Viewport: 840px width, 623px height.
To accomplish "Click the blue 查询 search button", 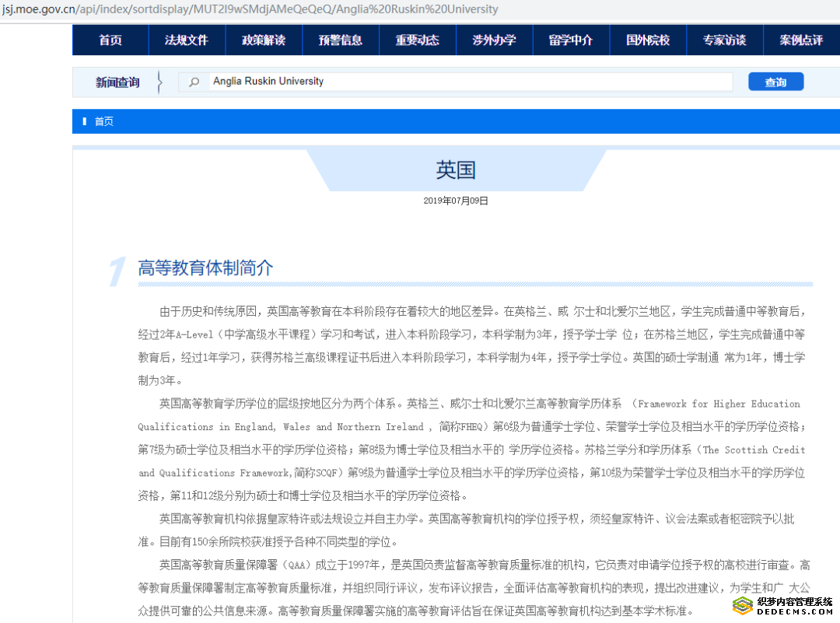I will pyautogui.click(x=775, y=82).
